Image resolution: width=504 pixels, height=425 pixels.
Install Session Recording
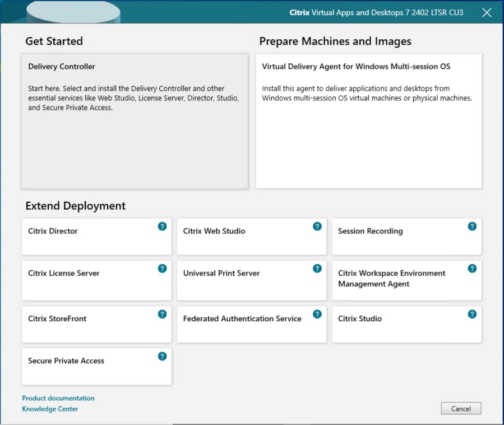point(406,237)
